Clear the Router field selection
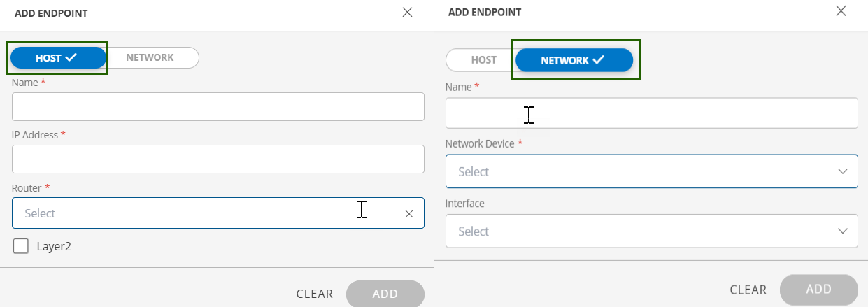Image resolution: width=868 pixels, height=307 pixels. coord(409,214)
